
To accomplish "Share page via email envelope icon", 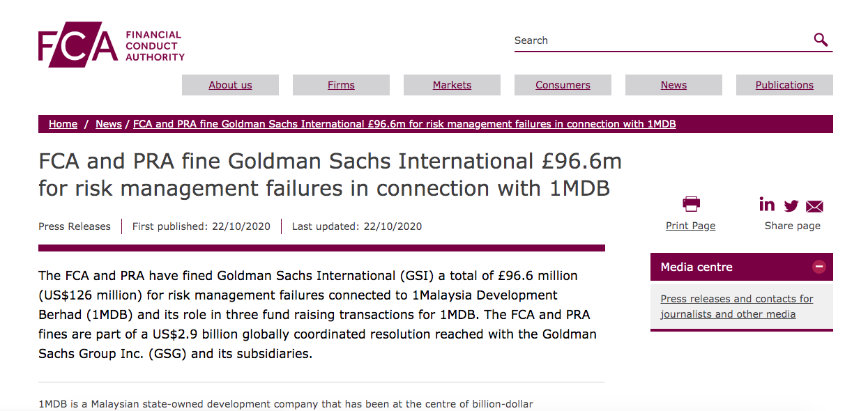I will pos(814,206).
